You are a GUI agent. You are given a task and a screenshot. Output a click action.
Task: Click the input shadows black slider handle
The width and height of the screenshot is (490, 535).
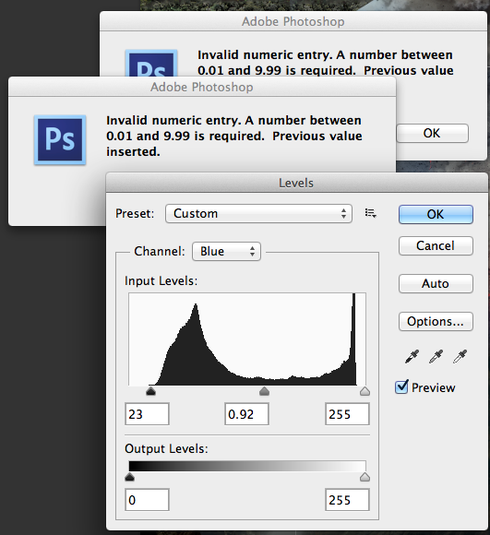151,391
